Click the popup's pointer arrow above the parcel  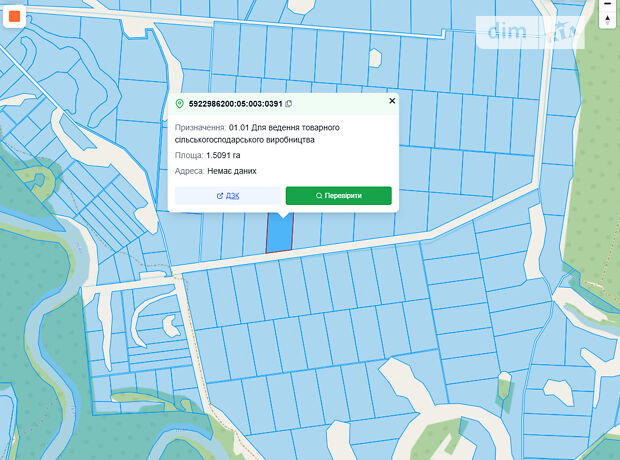click(283, 214)
